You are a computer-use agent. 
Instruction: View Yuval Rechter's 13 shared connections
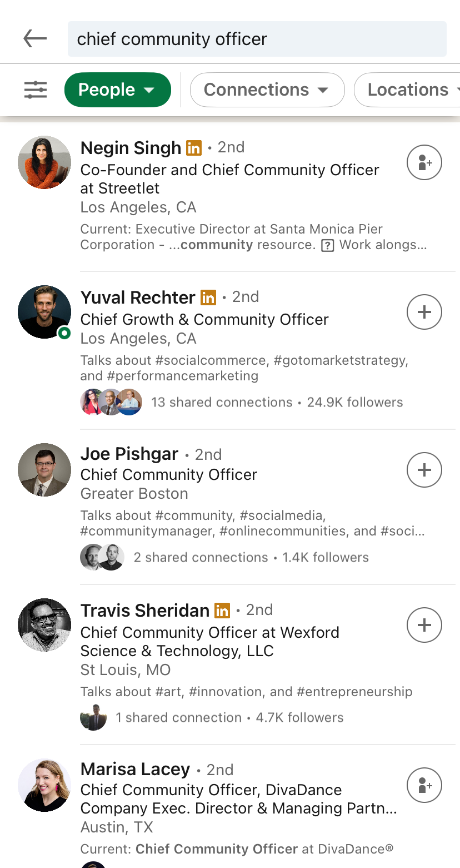pyautogui.click(x=221, y=402)
